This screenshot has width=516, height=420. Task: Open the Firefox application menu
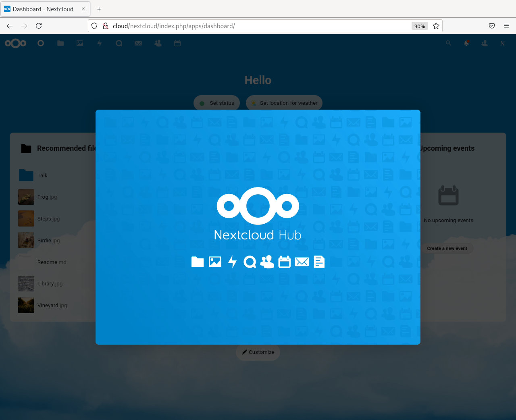pos(506,26)
